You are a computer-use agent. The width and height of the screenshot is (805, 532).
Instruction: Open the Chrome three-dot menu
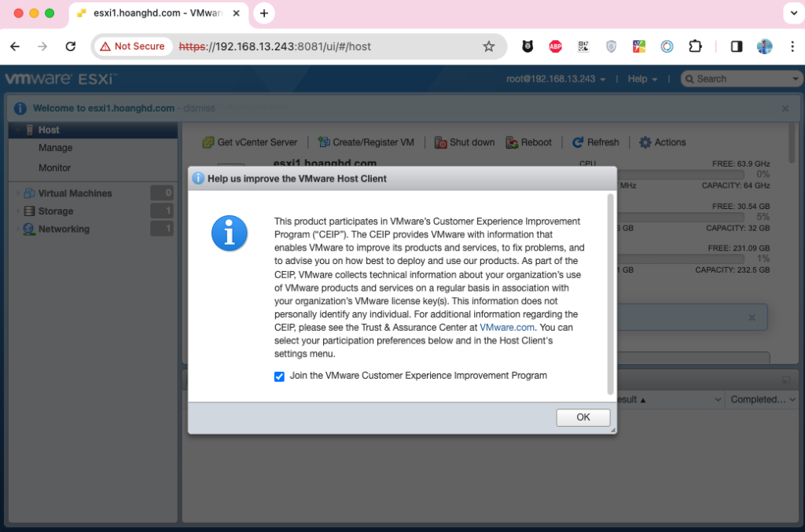point(792,46)
